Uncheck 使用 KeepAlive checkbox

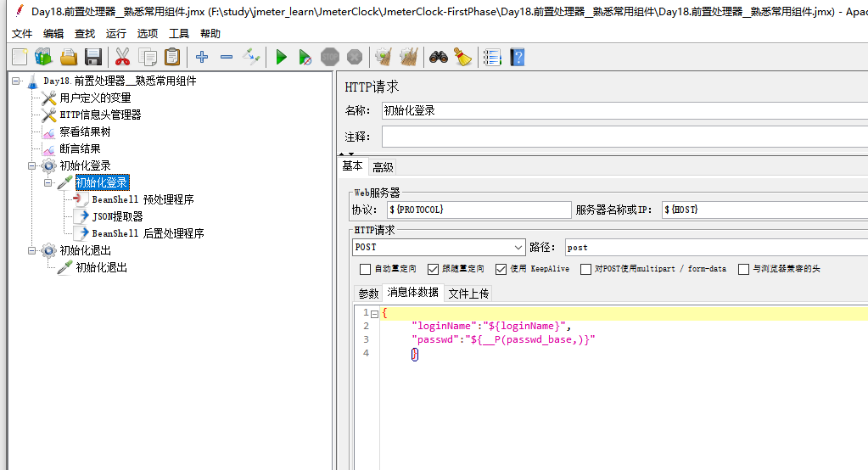tap(501, 269)
